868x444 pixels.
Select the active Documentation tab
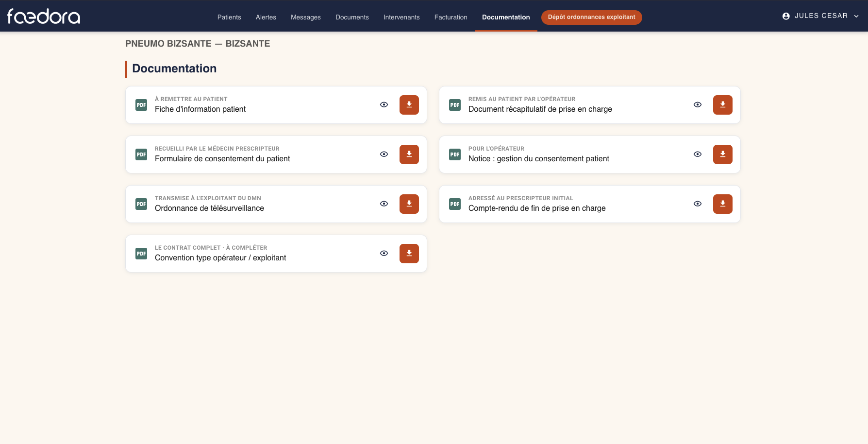tap(506, 17)
